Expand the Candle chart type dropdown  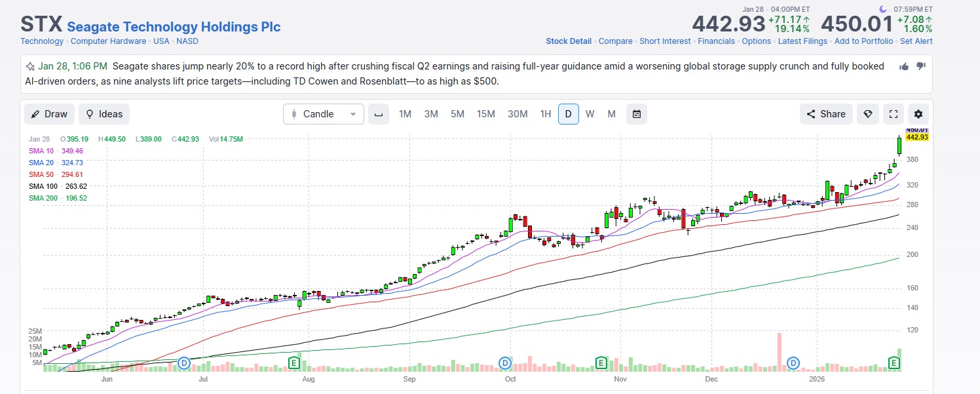tap(324, 114)
